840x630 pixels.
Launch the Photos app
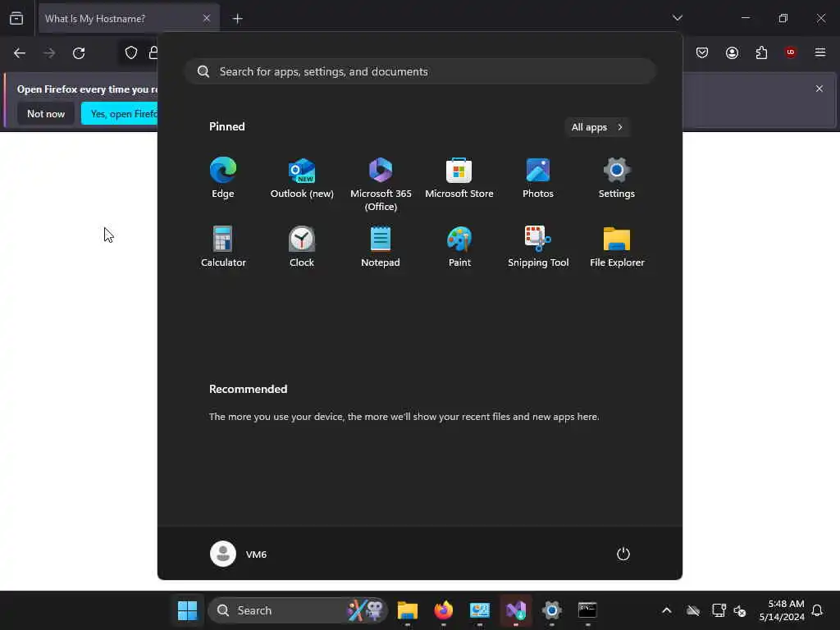(x=538, y=178)
